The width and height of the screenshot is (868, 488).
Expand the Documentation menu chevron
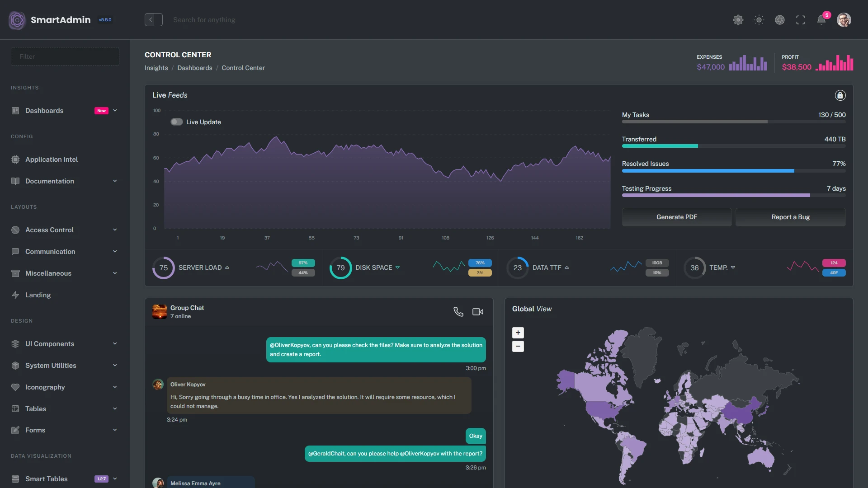coord(115,181)
